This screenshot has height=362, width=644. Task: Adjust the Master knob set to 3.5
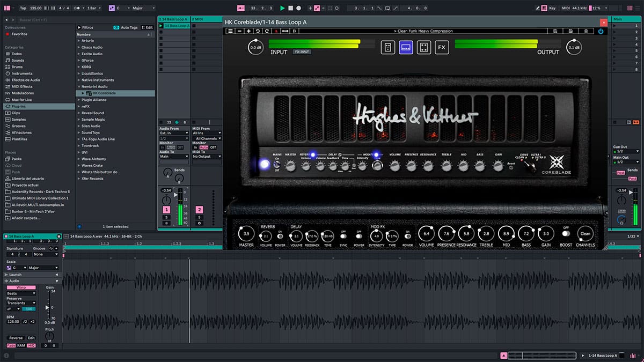246,234
